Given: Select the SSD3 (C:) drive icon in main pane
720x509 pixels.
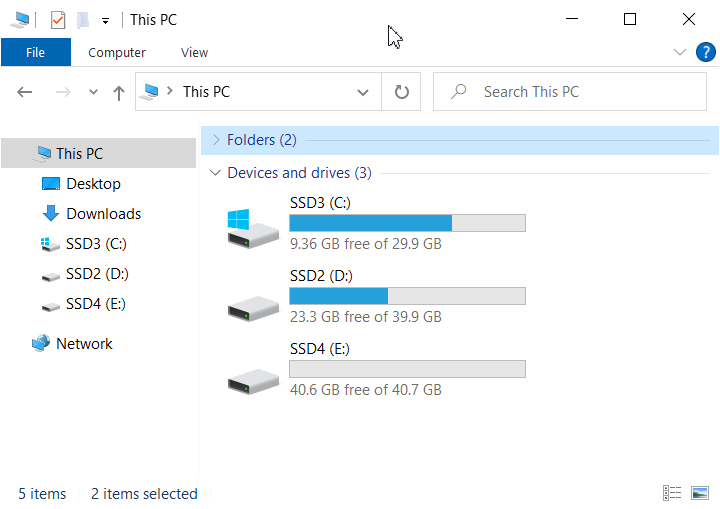Looking at the screenshot, I should tap(253, 228).
